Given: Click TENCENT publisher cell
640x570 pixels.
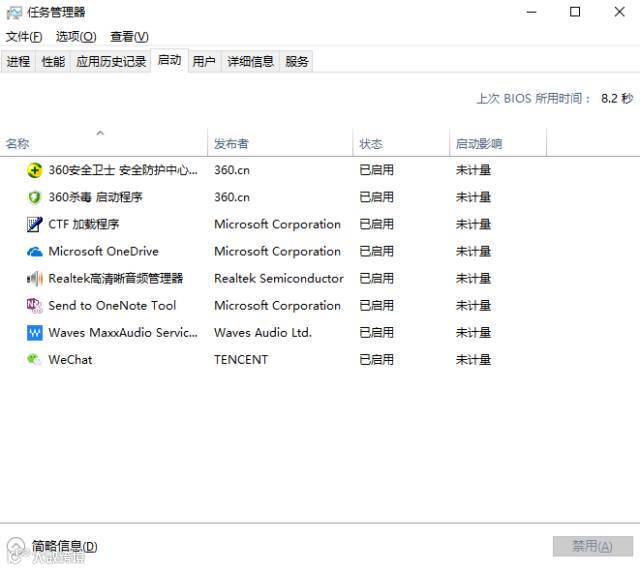Looking at the screenshot, I should click(241, 360).
